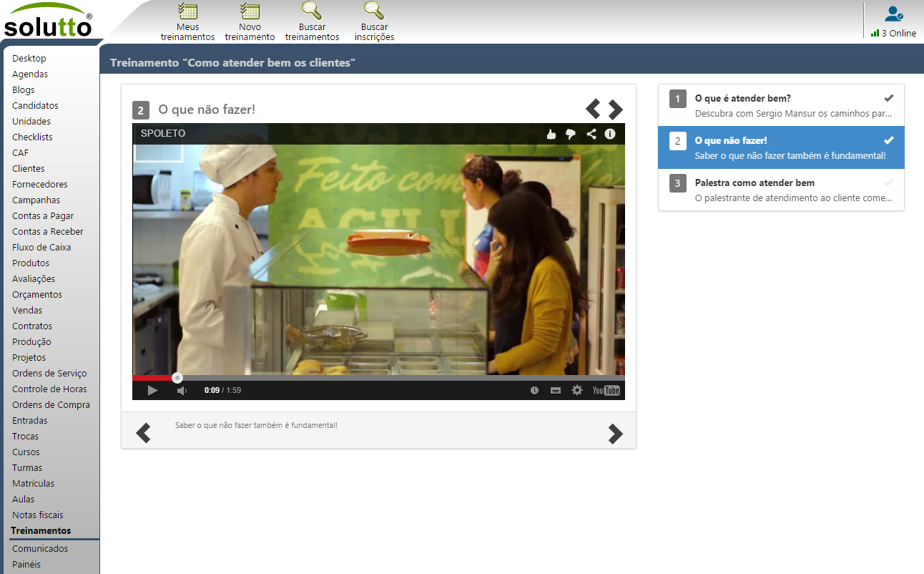Open Desktop in sidebar
The image size is (924, 574).
click(29, 59)
